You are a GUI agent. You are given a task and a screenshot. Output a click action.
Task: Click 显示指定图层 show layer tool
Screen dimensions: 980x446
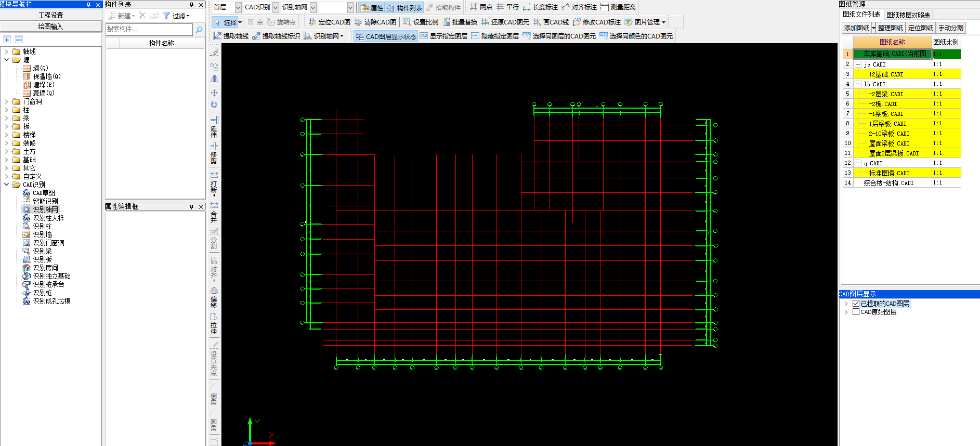(443, 36)
